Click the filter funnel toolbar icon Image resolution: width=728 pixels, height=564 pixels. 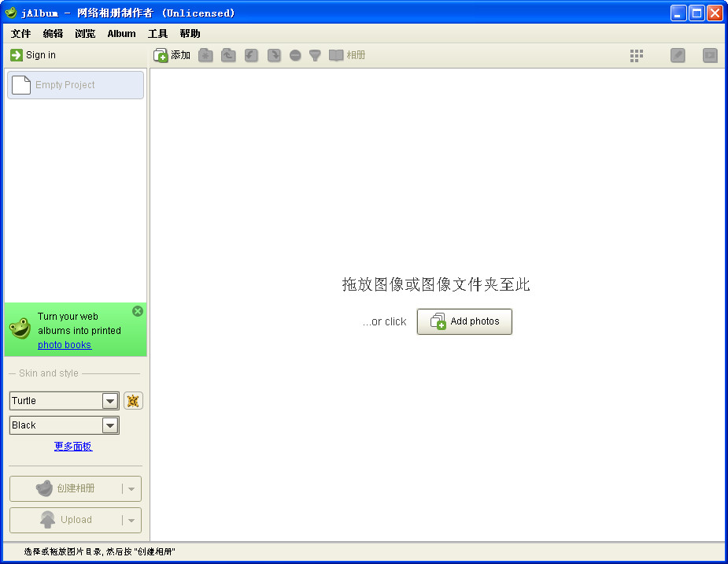pos(315,56)
